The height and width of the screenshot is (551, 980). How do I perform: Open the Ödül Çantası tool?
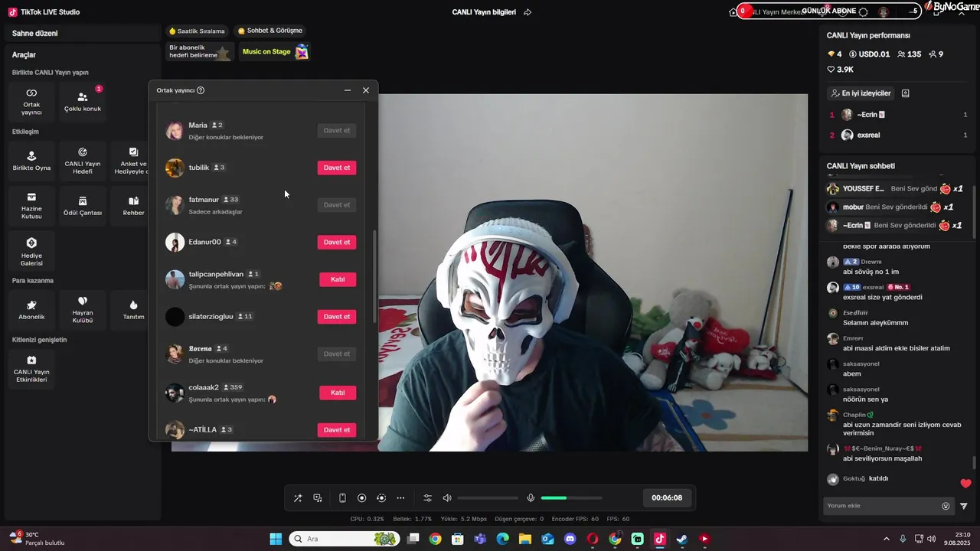point(82,206)
